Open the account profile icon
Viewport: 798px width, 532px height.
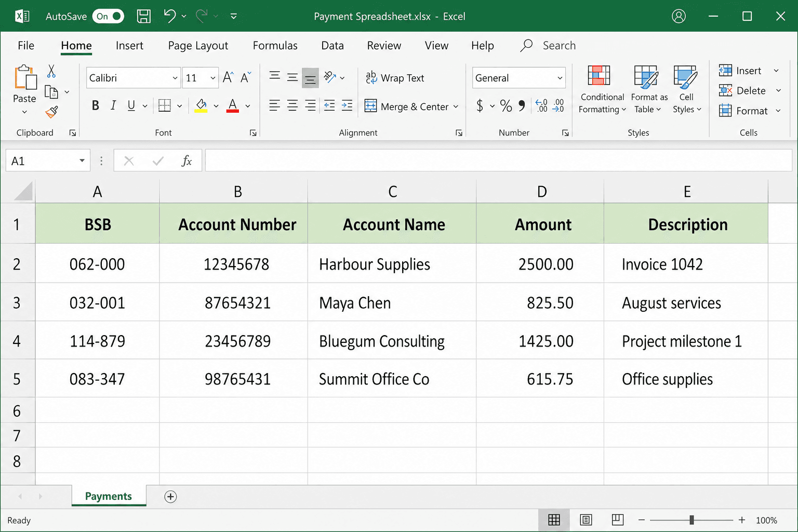679,16
